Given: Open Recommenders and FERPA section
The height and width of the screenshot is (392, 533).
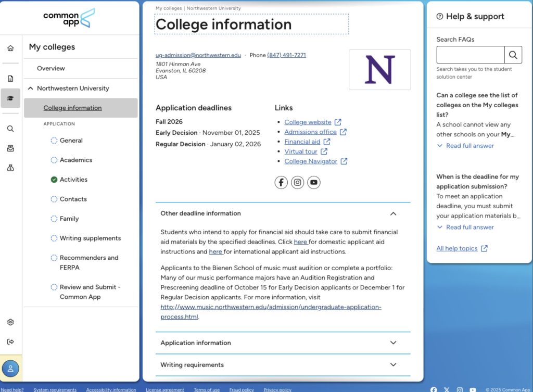Looking at the screenshot, I should pyautogui.click(x=89, y=262).
